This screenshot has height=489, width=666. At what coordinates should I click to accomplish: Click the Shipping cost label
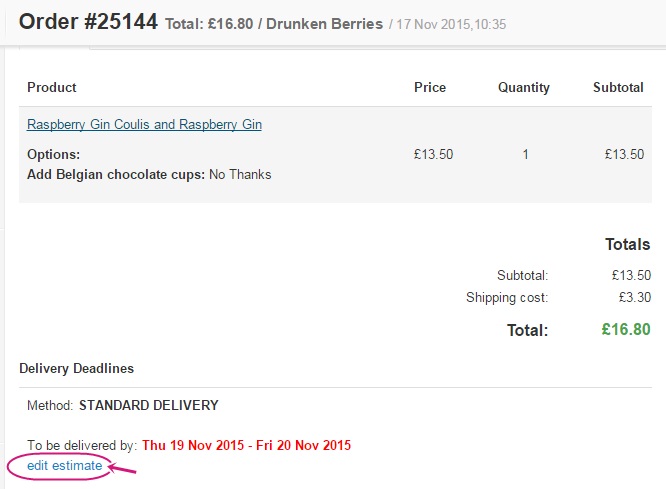(x=507, y=298)
